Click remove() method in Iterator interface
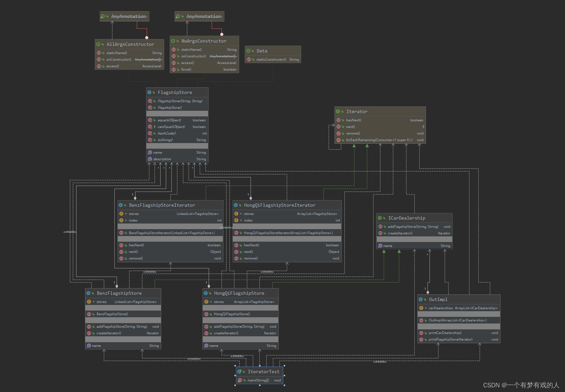Screen dimensions: 565x392 pos(380,134)
